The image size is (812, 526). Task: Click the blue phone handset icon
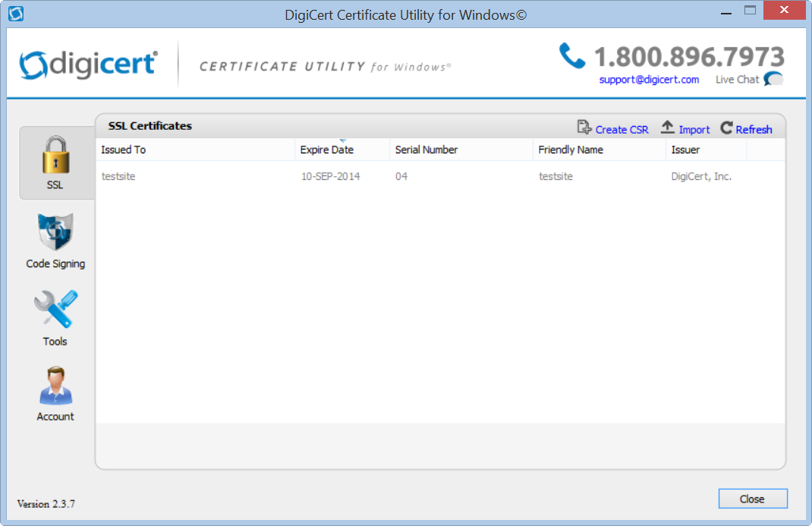pos(571,56)
